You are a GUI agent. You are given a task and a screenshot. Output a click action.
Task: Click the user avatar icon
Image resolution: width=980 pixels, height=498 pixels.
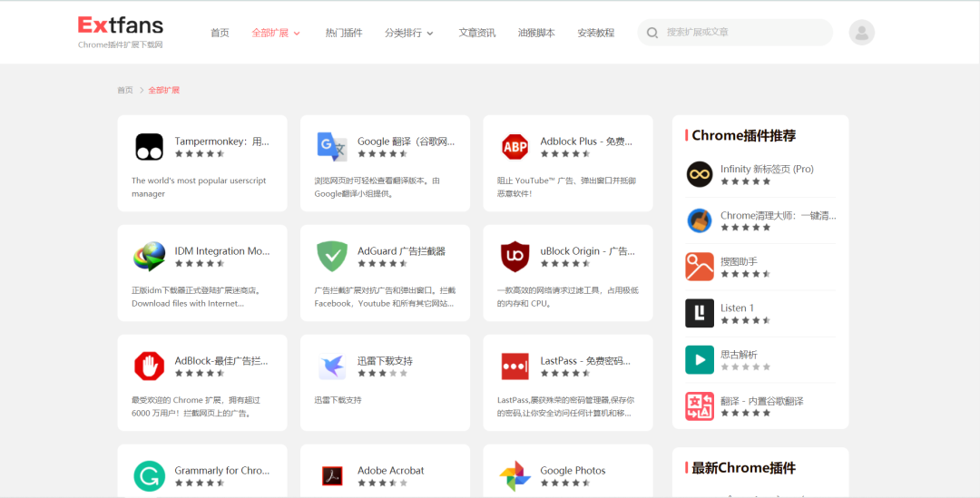click(x=861, y=33)
